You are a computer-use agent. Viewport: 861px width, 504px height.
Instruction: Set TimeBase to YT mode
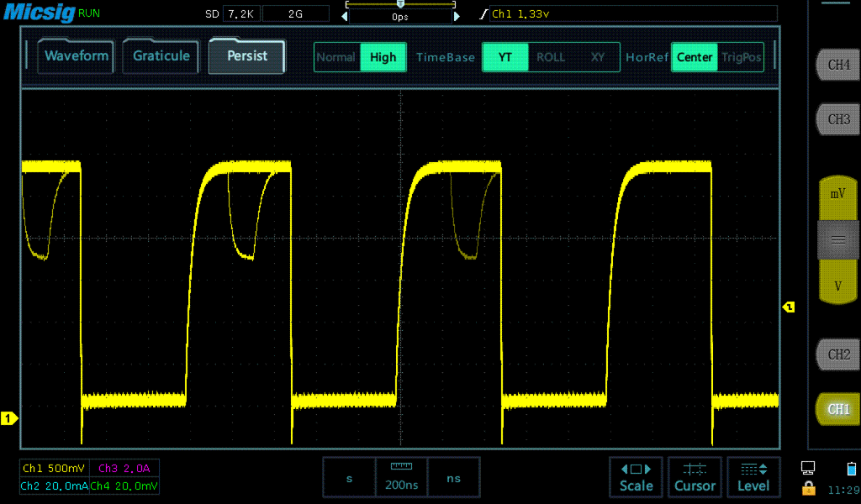point(505,57)
